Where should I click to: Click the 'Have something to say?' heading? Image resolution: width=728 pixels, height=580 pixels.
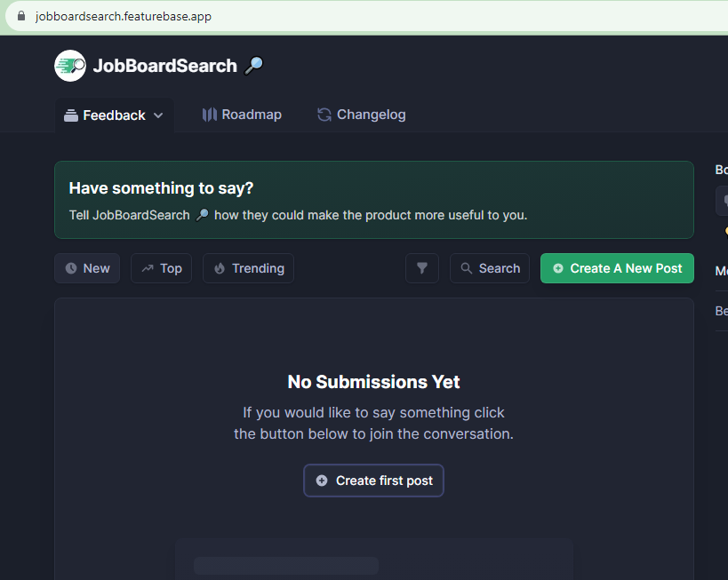click(161, 188)
